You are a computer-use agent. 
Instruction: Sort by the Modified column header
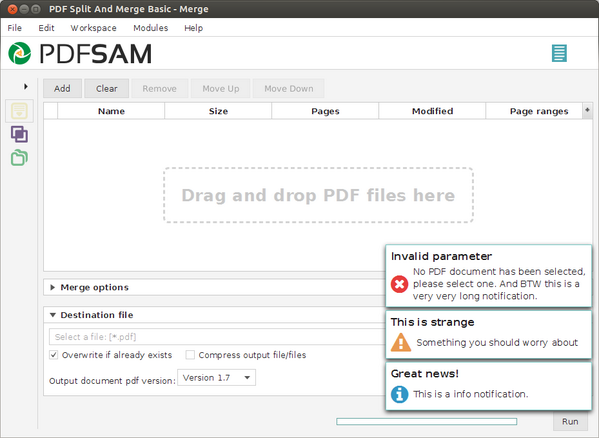[432, 111]
